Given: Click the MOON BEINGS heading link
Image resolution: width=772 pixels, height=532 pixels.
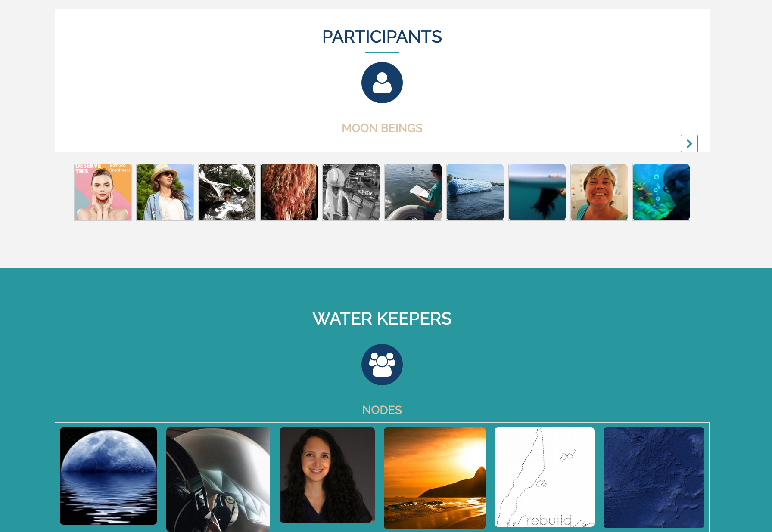Looking at the screenshot, I should click(382, 128).
